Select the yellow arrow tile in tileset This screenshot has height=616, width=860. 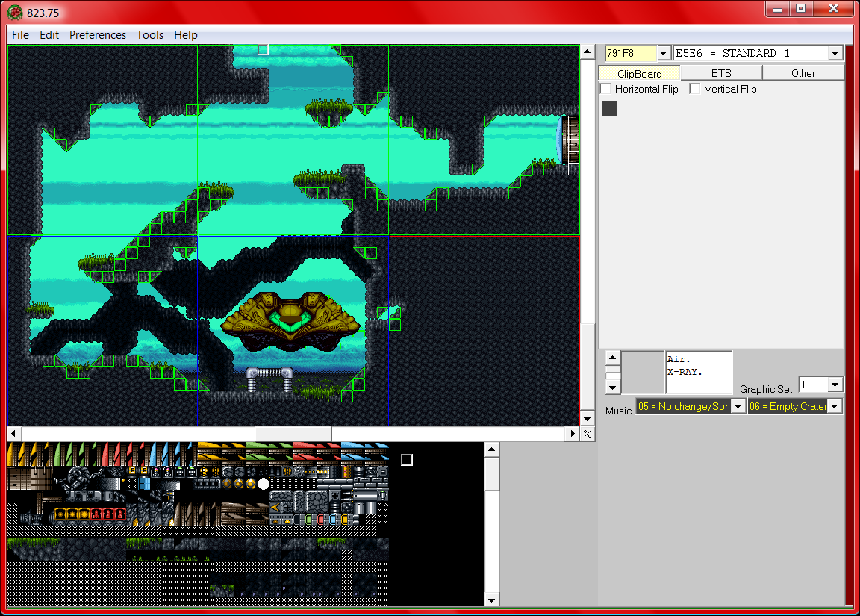tap(275, 508)
